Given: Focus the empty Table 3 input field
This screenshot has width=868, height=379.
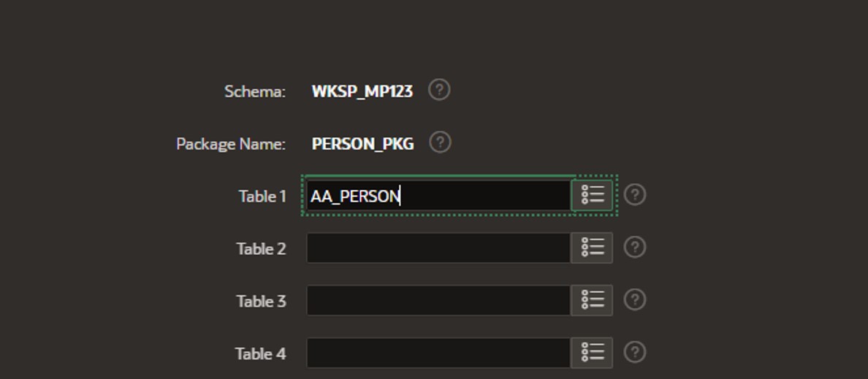Looking at the screenshot, I should tap(438, 300).
